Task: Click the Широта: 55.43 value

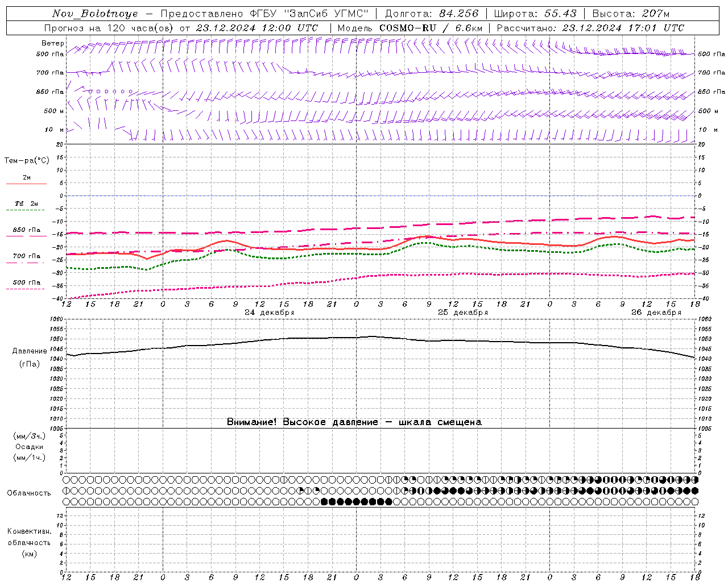Action: [535, 14]
